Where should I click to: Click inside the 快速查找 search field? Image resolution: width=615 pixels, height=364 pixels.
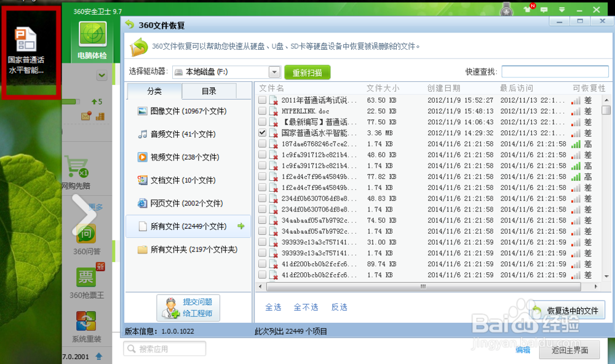(x=555, y=71)
